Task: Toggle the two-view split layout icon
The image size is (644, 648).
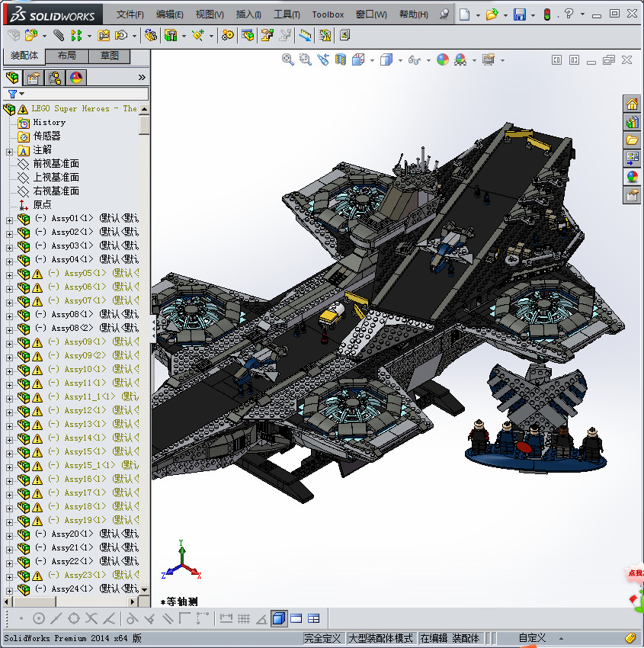Action: (314, 618)
